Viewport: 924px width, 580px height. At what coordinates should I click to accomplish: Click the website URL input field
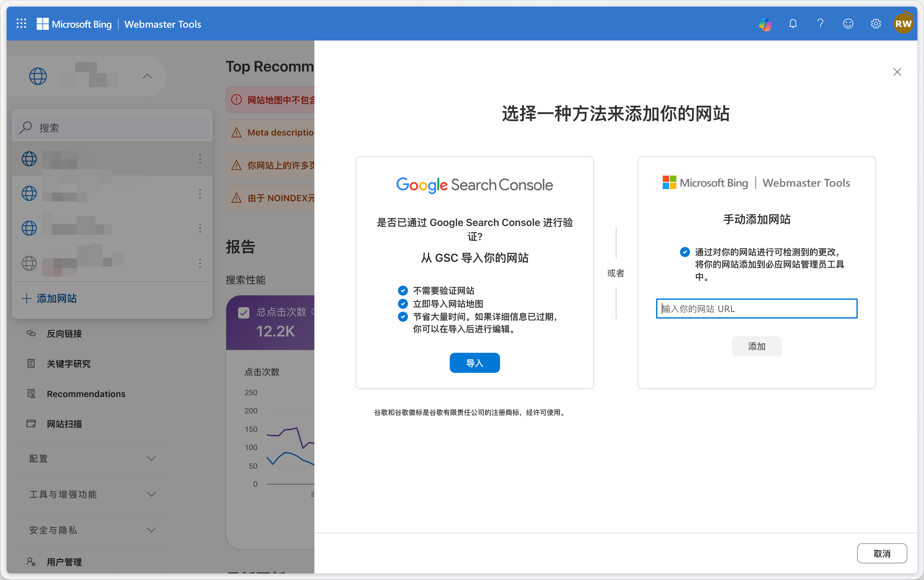[x=756, y=309]
